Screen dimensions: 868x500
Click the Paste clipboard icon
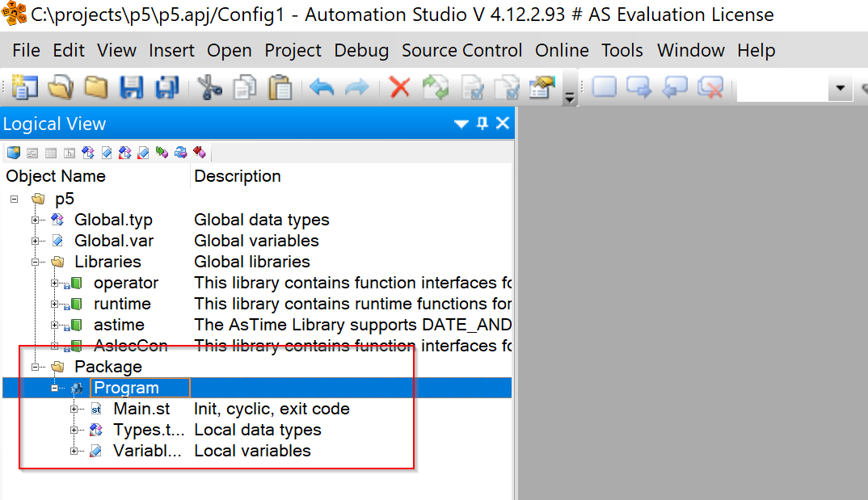coord(280,87)
